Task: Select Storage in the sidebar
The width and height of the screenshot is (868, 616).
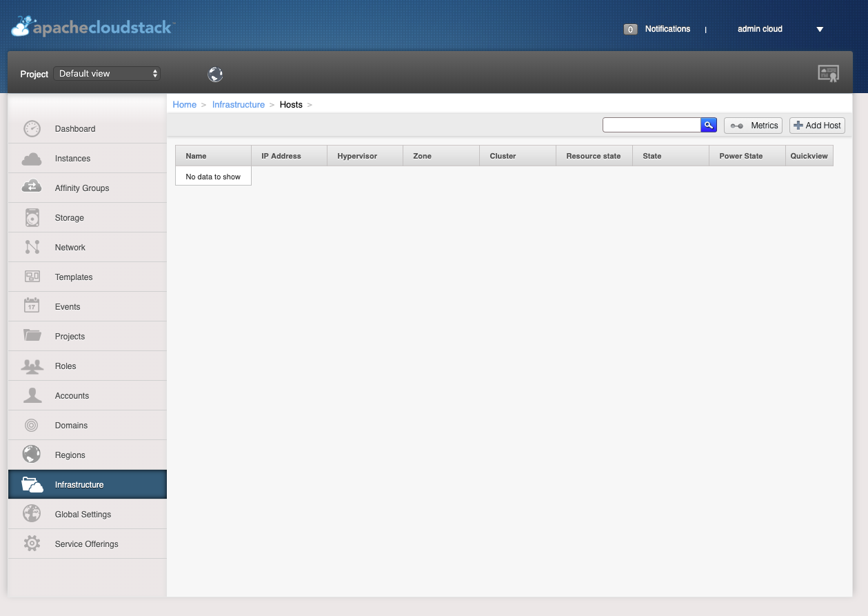Action: 88,218
